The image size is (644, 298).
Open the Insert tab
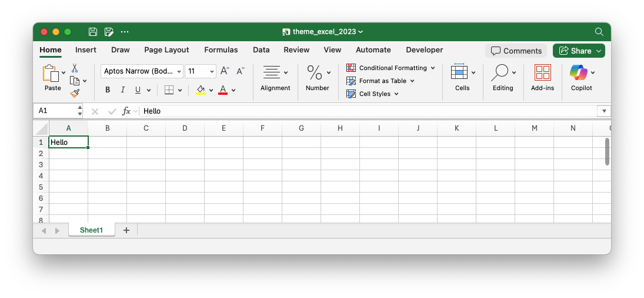tap(86, 49)
